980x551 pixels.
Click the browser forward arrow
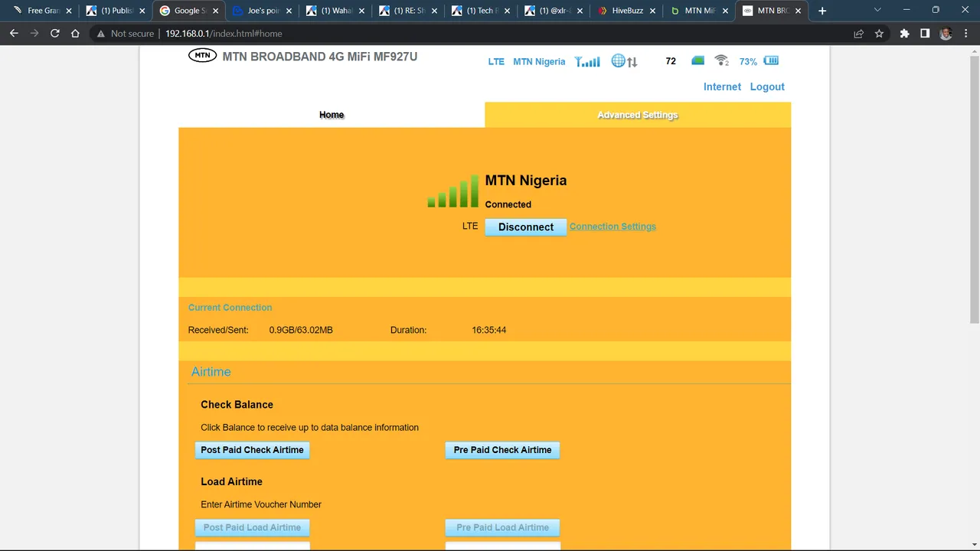(x=34, y=34)
